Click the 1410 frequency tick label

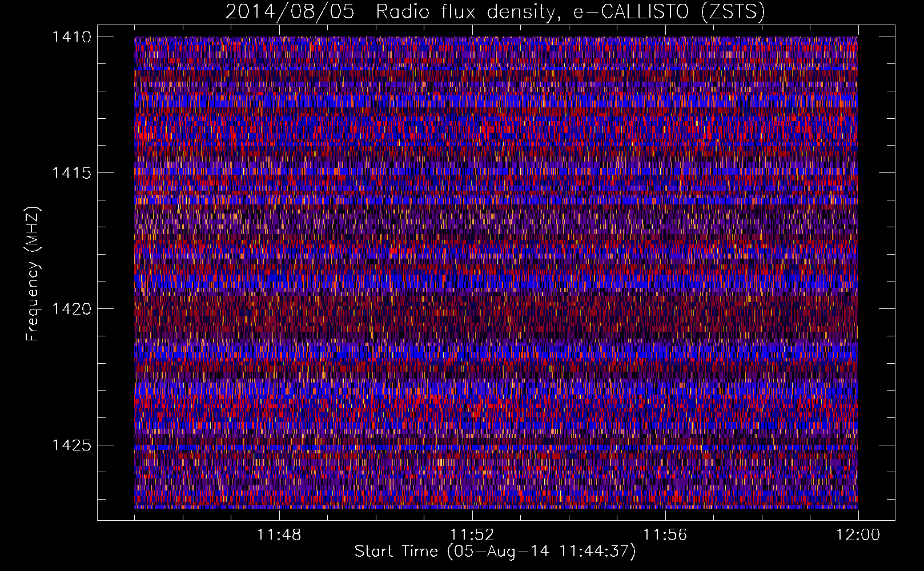(x=71, y=37)
